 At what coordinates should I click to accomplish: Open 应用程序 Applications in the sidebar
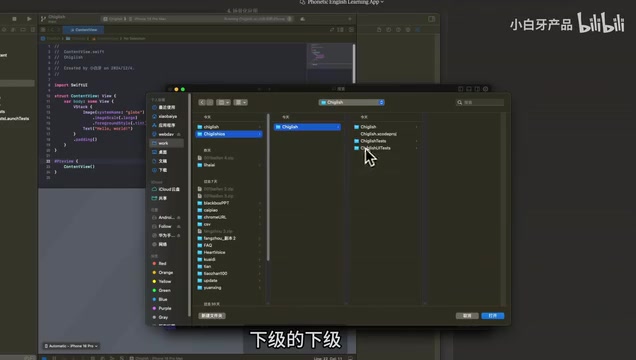(x=166, y=125)
